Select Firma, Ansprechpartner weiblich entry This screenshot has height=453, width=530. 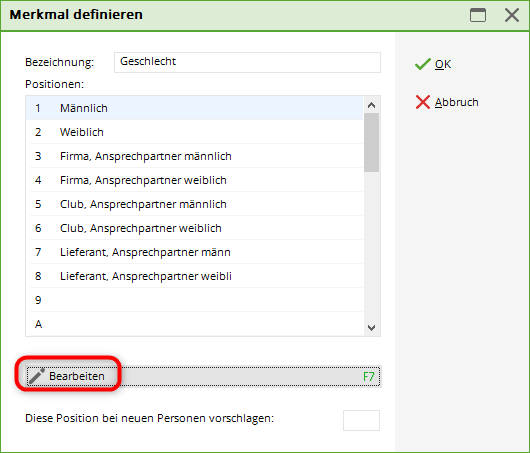(x=194, y=180)
